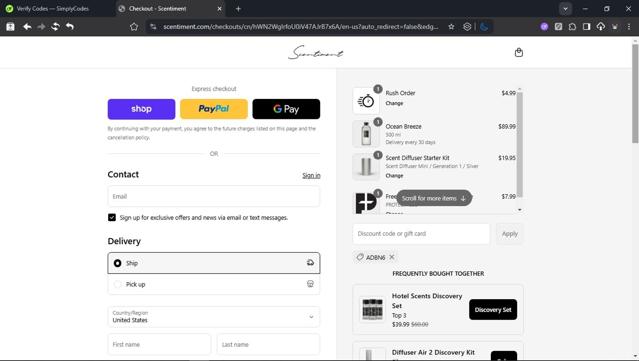This screenshot has width=639, height=361.
Task: Pay with PayPal button
Action: pyautogui.click(x=214, y=109)
